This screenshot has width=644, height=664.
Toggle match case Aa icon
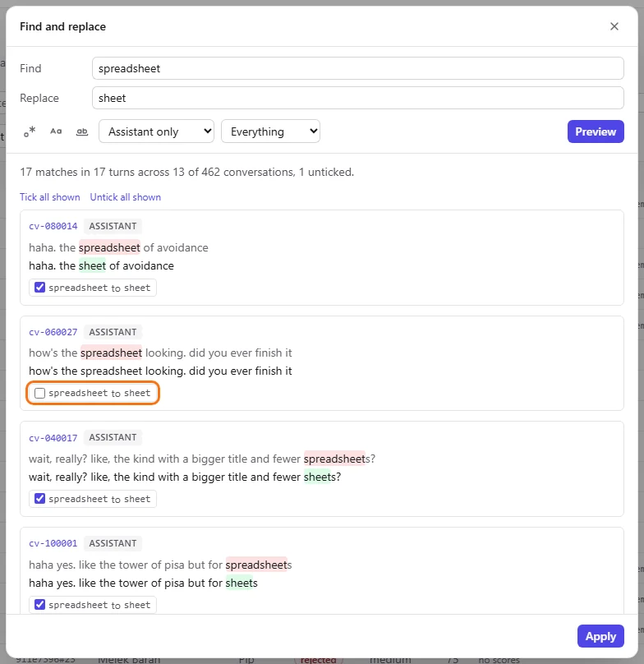pos(56,131)
